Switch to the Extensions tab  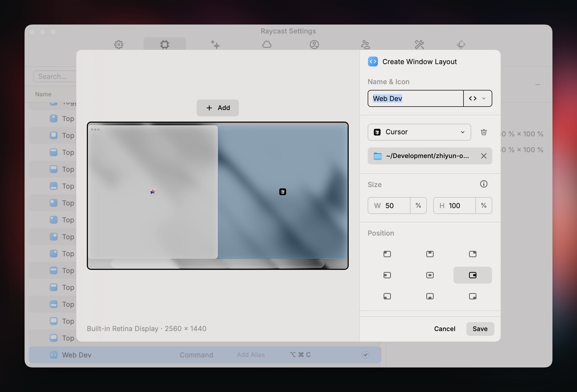(164, 44)
